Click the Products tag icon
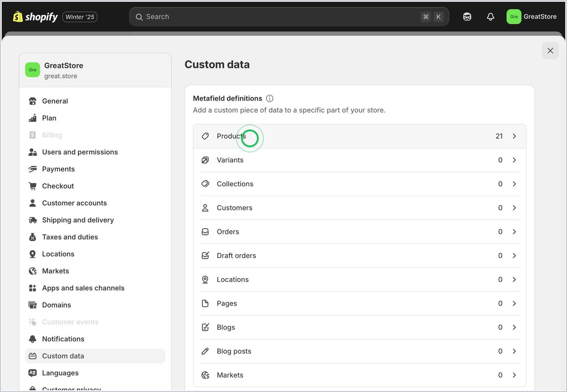The height and width of the screenshot is (392, 567). pyautogui.click(x=205, y=136)
